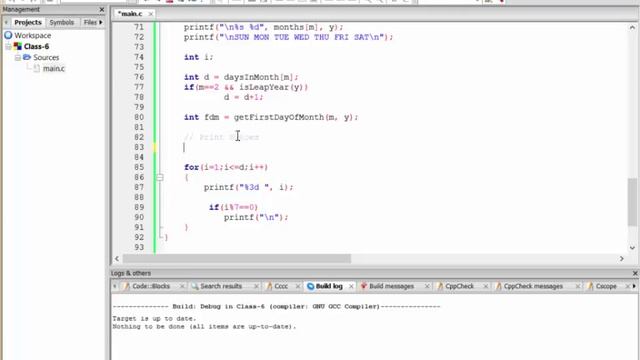This screenshot has width=640, height=360.
Task: Switch to the Projects tab
Action: [28, 22]
